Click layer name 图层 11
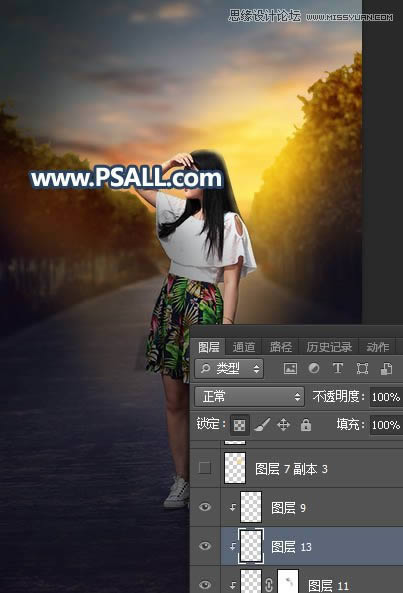Image resolution: width=403 pixels, height=593 pixels. tap(328, 585)
